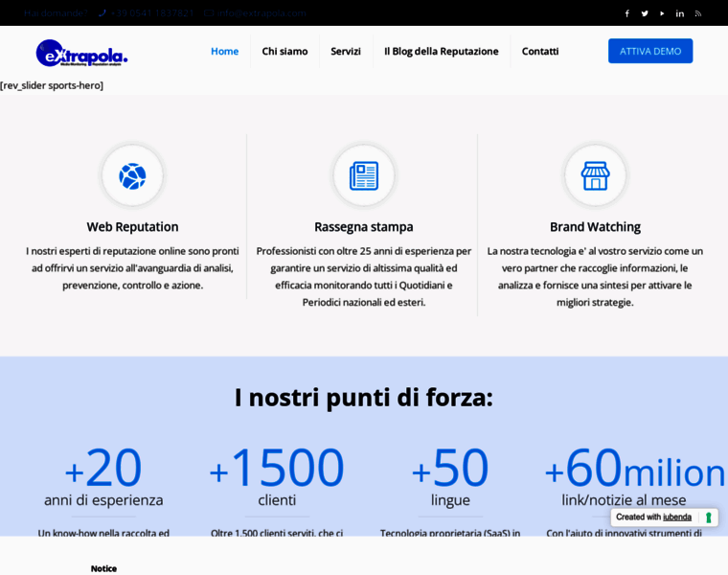This screenshot has width=728, height=575.
Task: Click the '+60milion' counter
Action: 635,468
